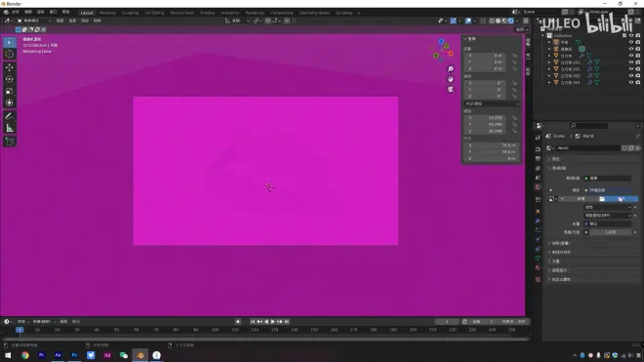Click the timeline Play button
Image resolution: width=644 pixels, height=362 pixels.
[x=272, y=322]
